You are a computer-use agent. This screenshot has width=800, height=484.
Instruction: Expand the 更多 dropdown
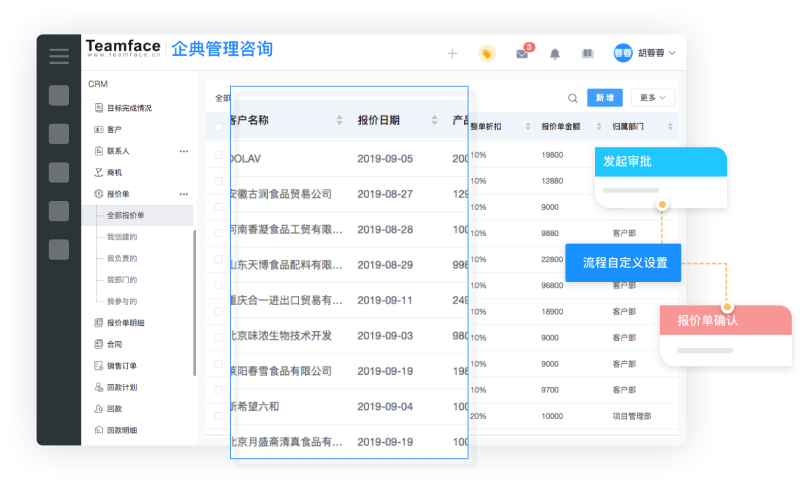click(x=653, y=98)
